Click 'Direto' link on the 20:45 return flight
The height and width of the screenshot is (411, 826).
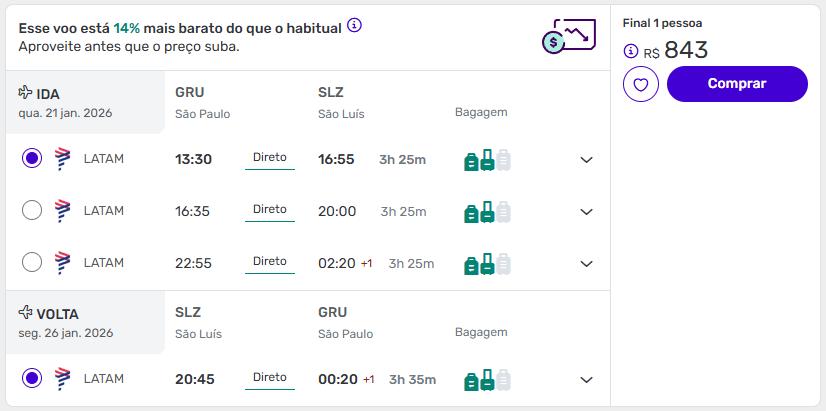[x=270, y=378]
